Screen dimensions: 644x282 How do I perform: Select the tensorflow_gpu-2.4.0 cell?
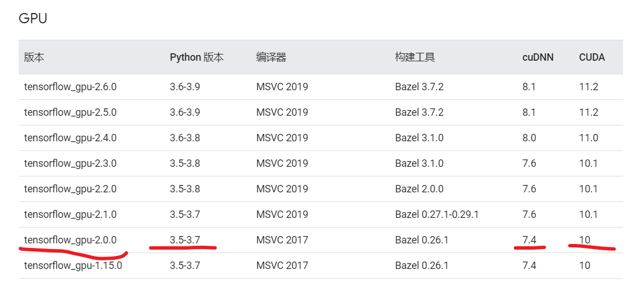click(70, 138)
